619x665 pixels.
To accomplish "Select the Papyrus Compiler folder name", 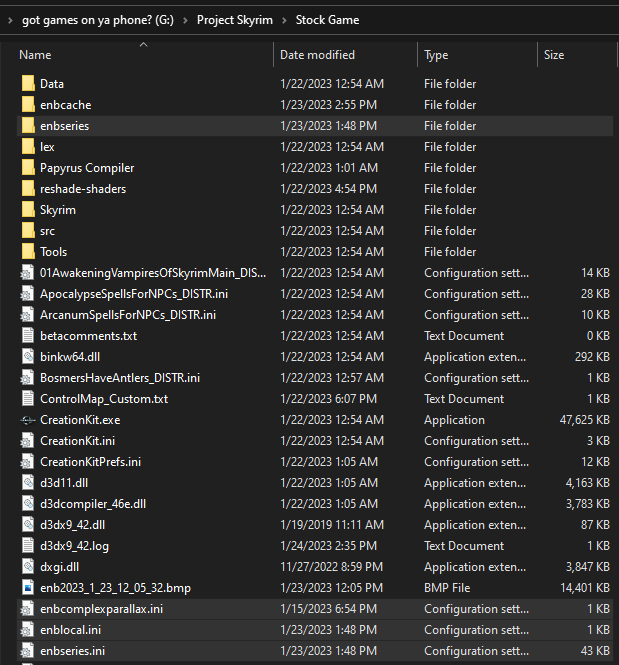I will coord(87,168).
